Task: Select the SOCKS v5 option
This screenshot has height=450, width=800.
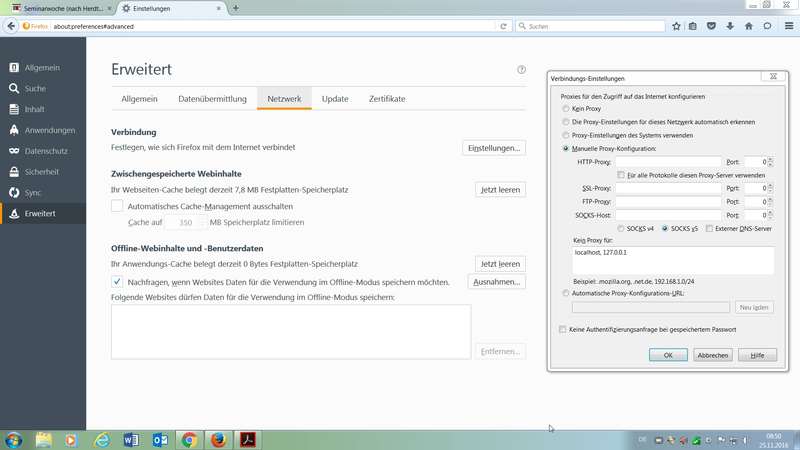Action: point(665,229)
